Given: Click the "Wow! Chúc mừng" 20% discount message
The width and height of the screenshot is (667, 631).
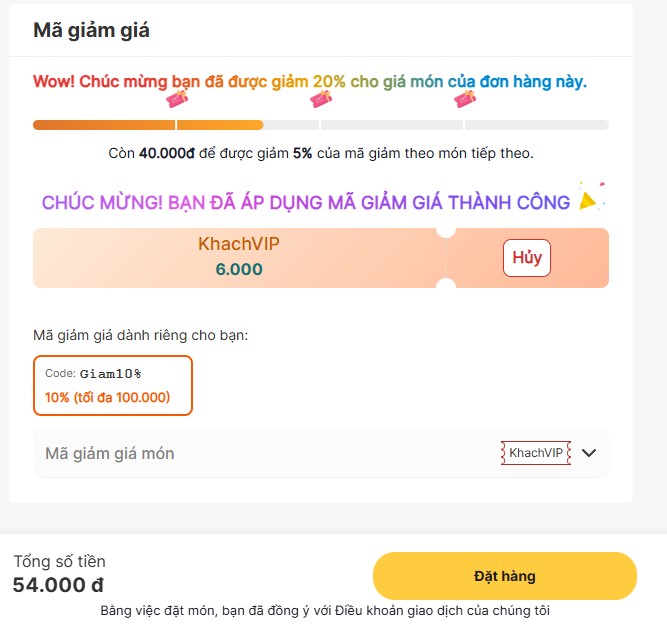Looking at the screenshot, I should (x=310, y=81).
